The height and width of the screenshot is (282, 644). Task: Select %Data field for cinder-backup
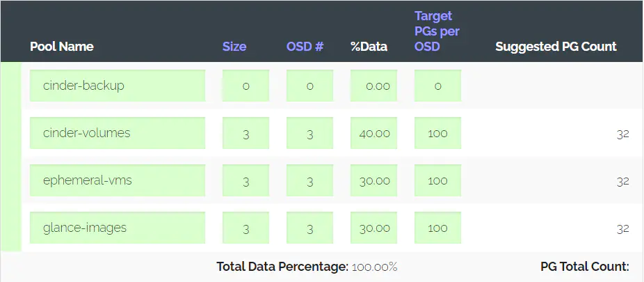tap(373, 86)
